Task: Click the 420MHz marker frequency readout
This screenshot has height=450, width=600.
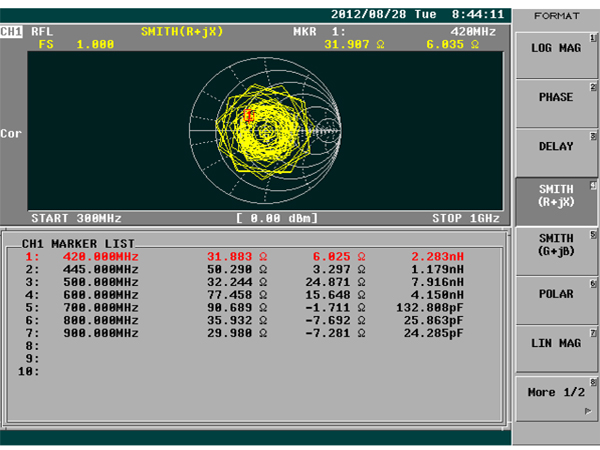Action: tap(473, 31)
